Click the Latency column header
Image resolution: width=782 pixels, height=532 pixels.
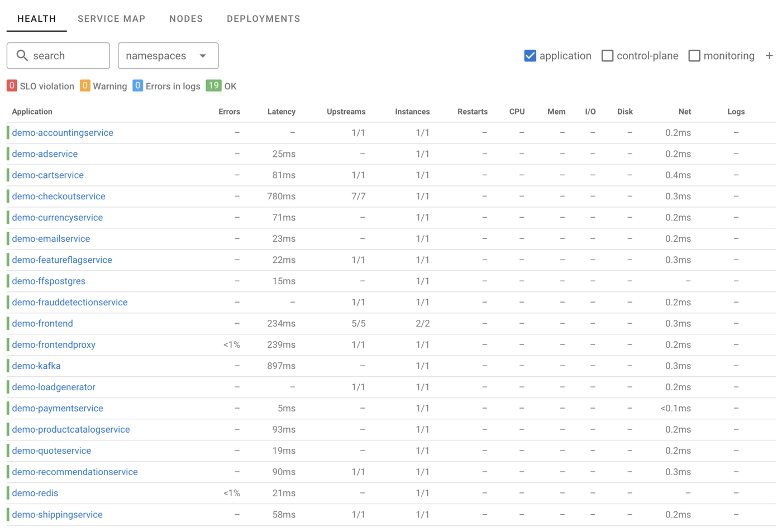pos(281,112)
